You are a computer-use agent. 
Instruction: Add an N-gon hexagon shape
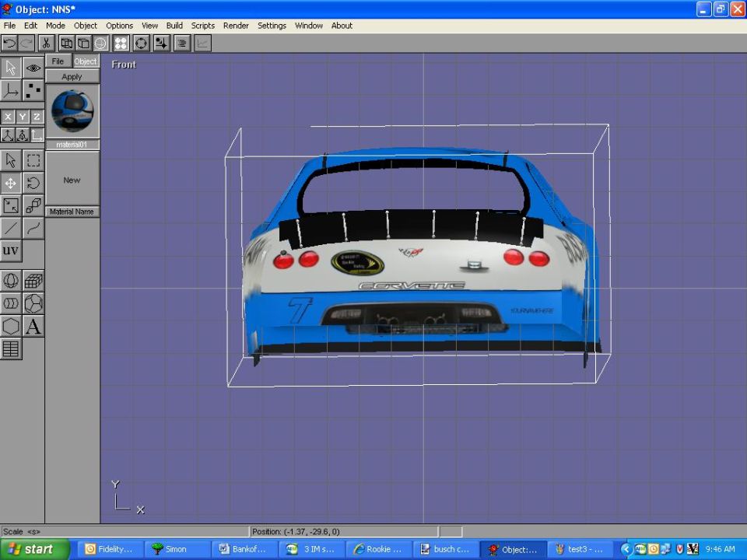pyautogui.click(x=10, y=326)
